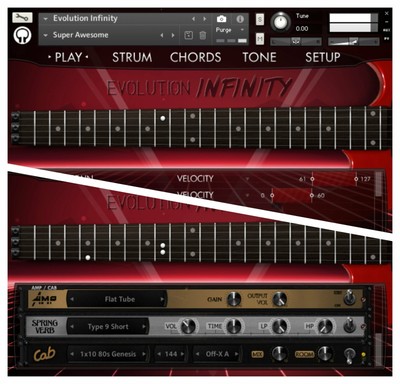Open the Purge dropdown menu
Screen dimensions: 400x384
pyautogui.click(x=242, y=30)
